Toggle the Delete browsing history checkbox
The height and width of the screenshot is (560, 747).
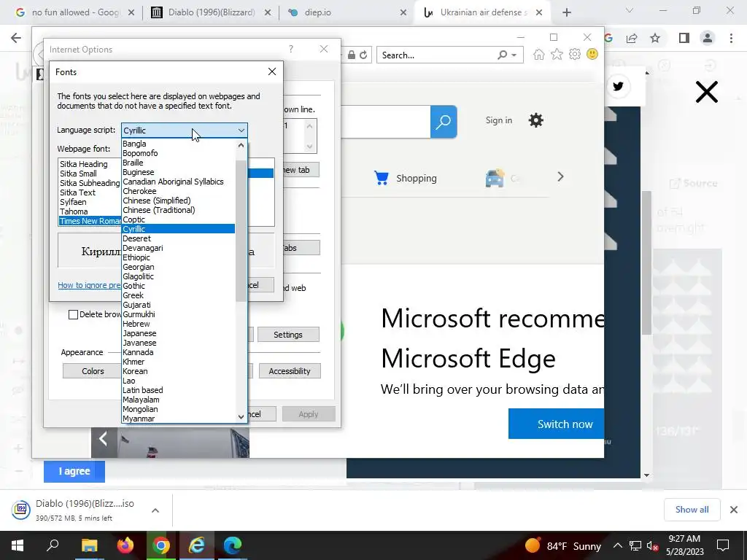coord(73,314)
